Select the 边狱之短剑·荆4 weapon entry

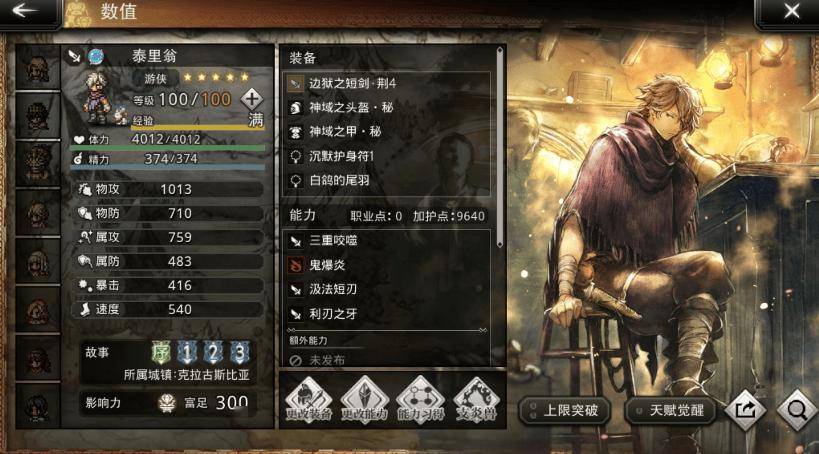click(x=387, y=83)
